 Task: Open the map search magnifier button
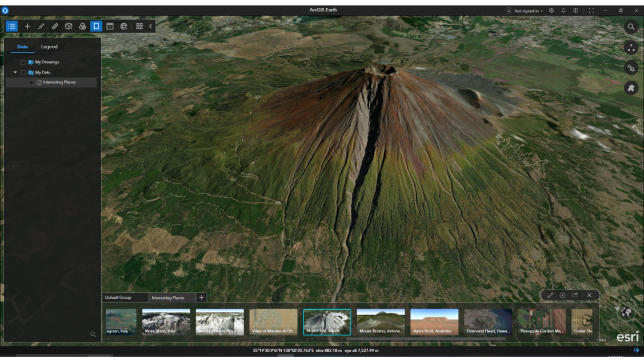click(631, 28)
